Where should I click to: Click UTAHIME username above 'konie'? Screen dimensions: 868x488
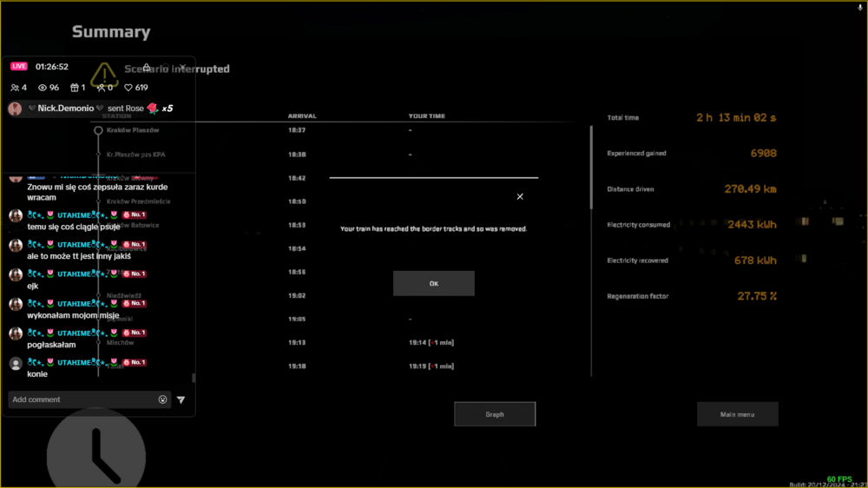(74, 362)
